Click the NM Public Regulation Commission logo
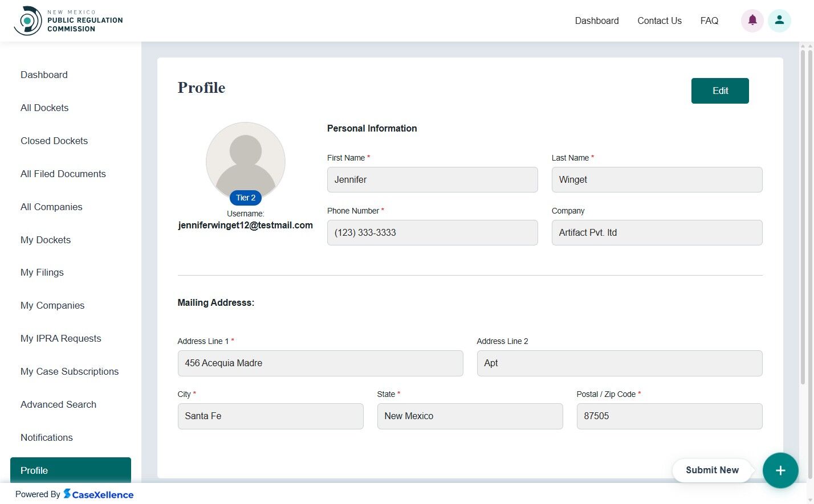Viewport: 814px width, 504px height. coord(68,21)
